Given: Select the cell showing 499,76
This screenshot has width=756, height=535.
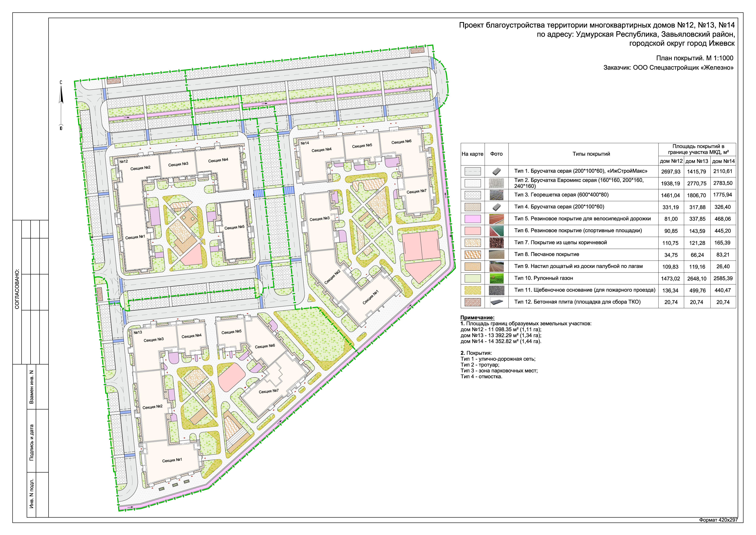Looking at the screenshot, I should pyautogui.click(x=697, y=291).
